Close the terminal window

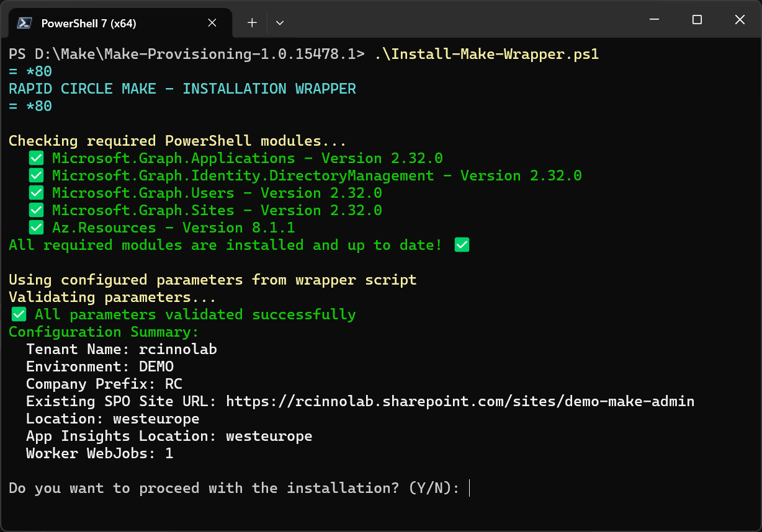click(740, 20)
